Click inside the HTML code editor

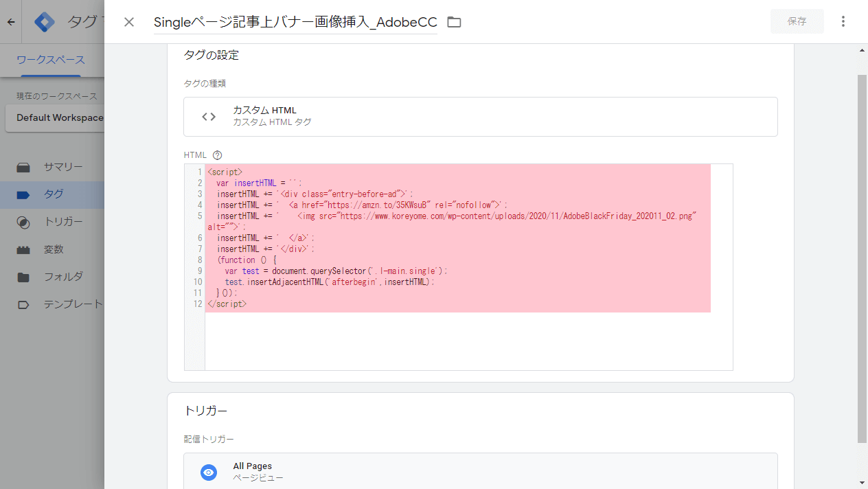tap(459, 267)
